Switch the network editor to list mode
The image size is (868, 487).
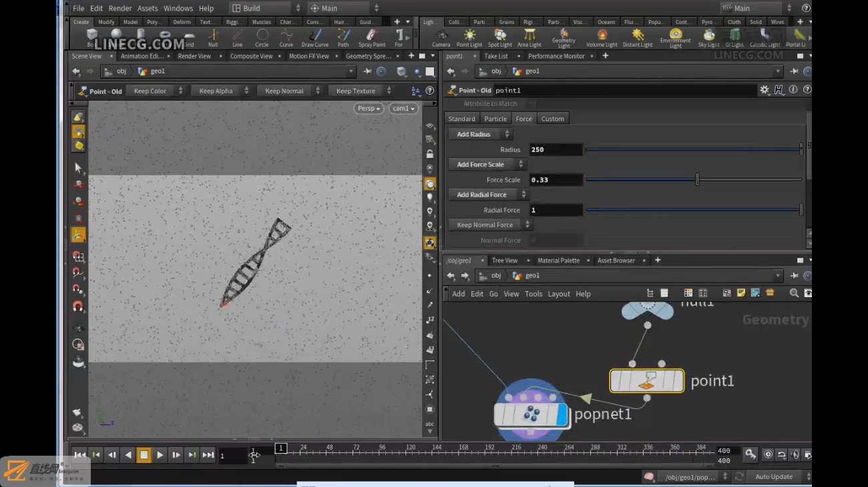point(664,293)
